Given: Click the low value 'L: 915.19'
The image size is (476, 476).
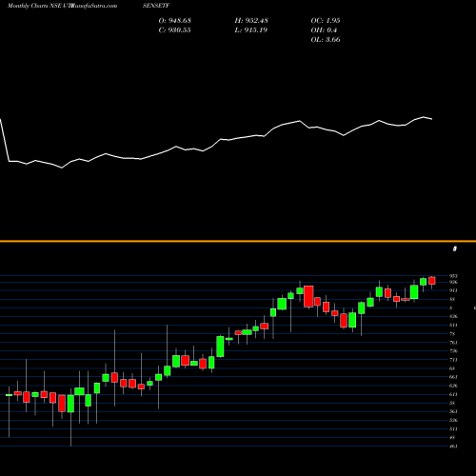Looking at the screenshot, I should pyautogui.click(x=251, y=30).
